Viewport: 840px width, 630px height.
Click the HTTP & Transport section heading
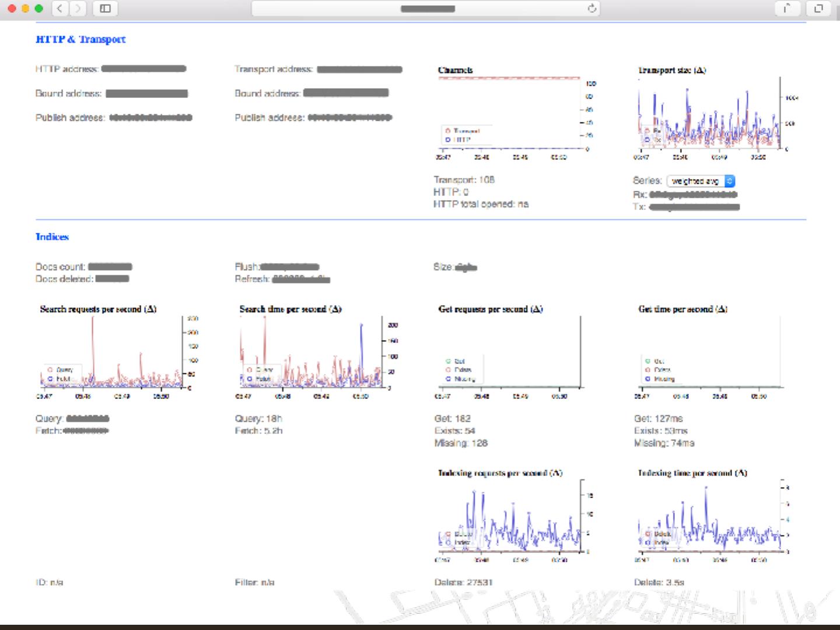point(80,39)
